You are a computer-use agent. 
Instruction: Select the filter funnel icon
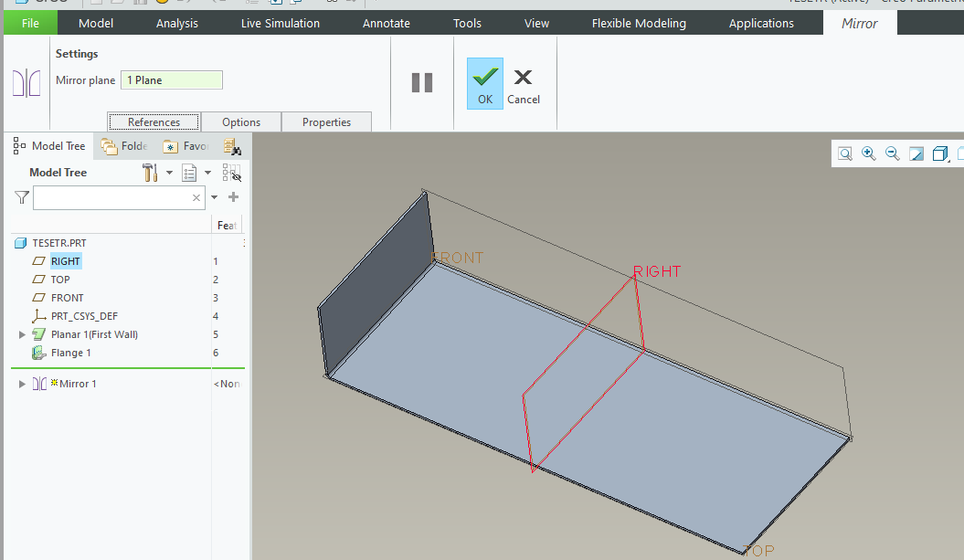[x=21, y=196]
